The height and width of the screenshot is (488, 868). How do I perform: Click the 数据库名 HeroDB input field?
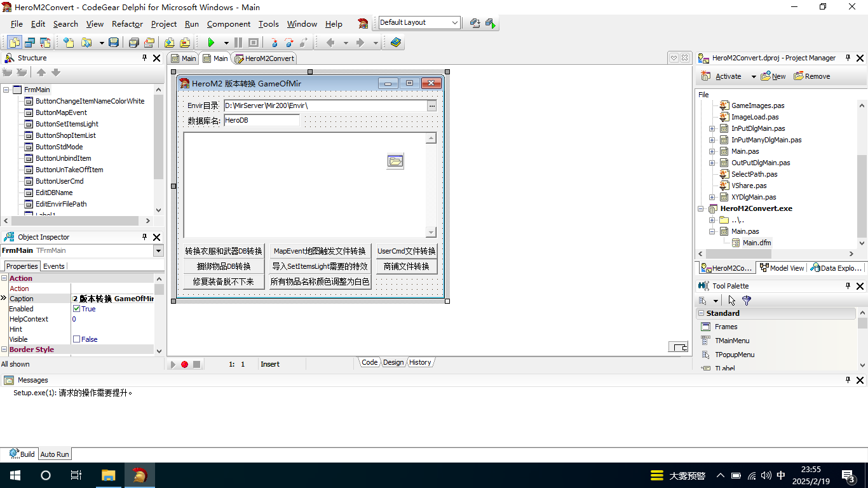(261, 120)
